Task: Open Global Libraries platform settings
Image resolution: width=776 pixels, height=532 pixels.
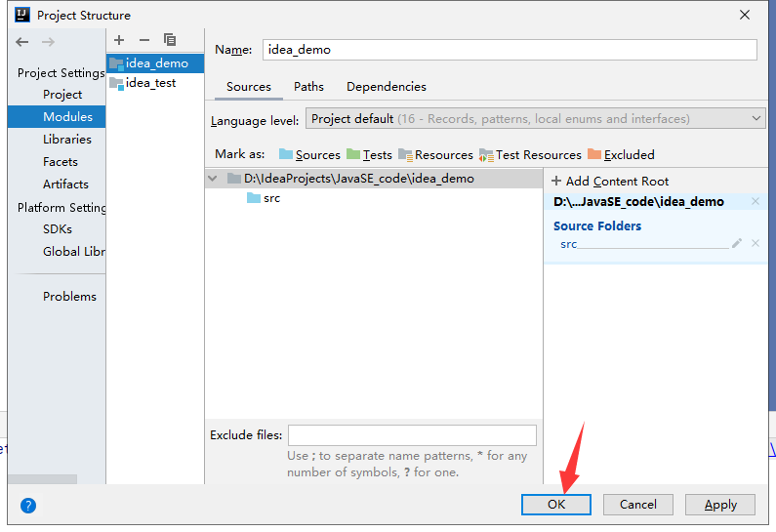Action: point(74,252)
